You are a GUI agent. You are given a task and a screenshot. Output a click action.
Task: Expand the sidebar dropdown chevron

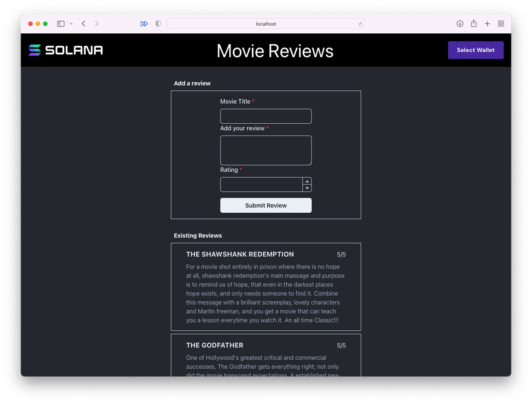coord(71,24)
